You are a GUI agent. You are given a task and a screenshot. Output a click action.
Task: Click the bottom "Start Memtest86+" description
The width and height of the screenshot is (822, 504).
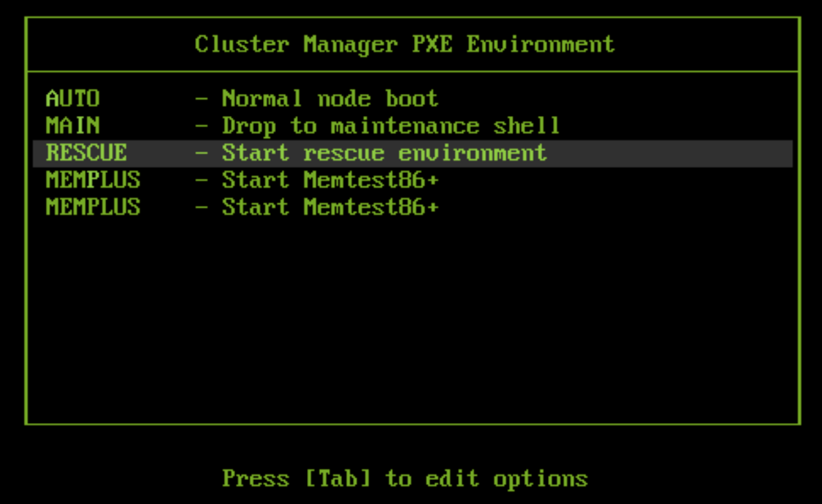pos(330,207)
